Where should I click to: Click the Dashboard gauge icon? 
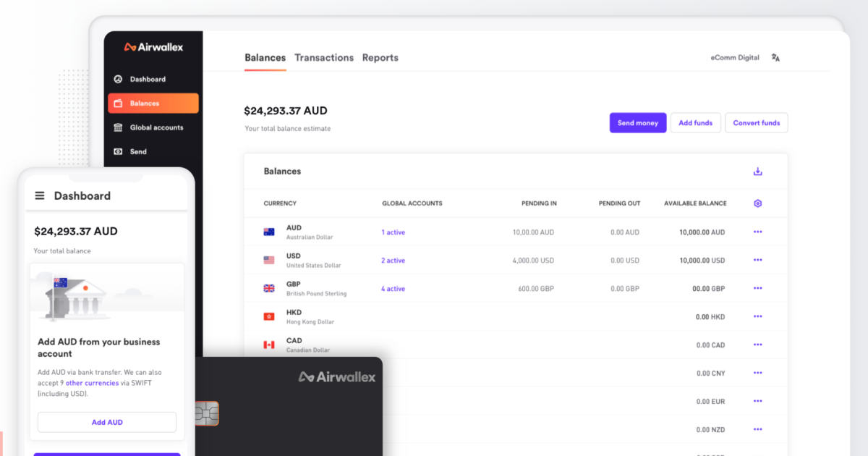point(118,79)
